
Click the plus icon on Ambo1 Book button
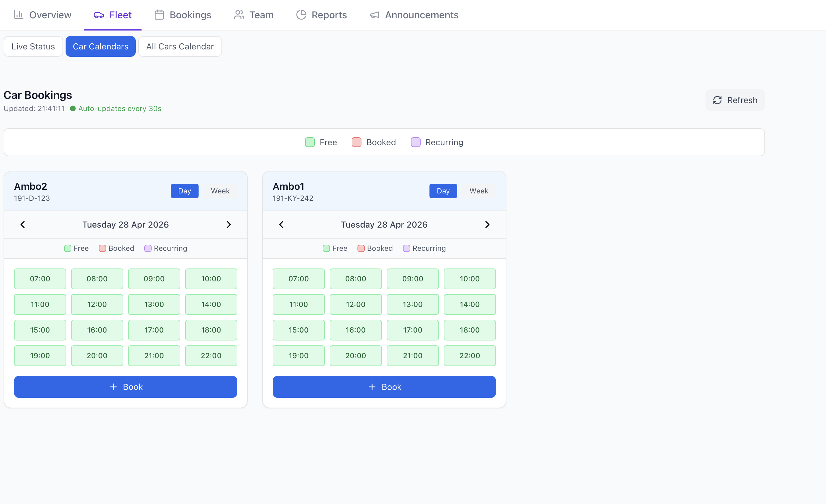click(x=372, y=387)
